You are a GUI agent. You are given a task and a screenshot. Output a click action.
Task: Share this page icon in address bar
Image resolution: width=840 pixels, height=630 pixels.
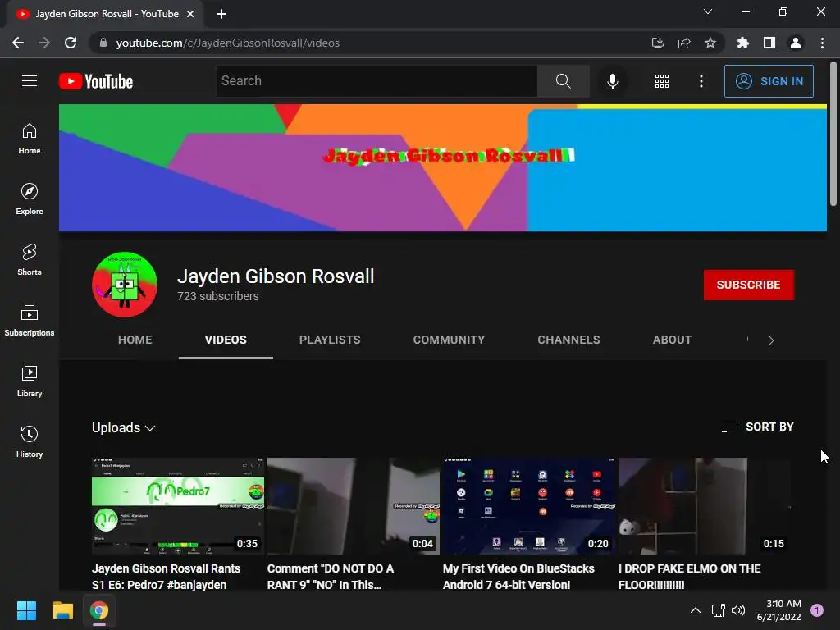684,43
